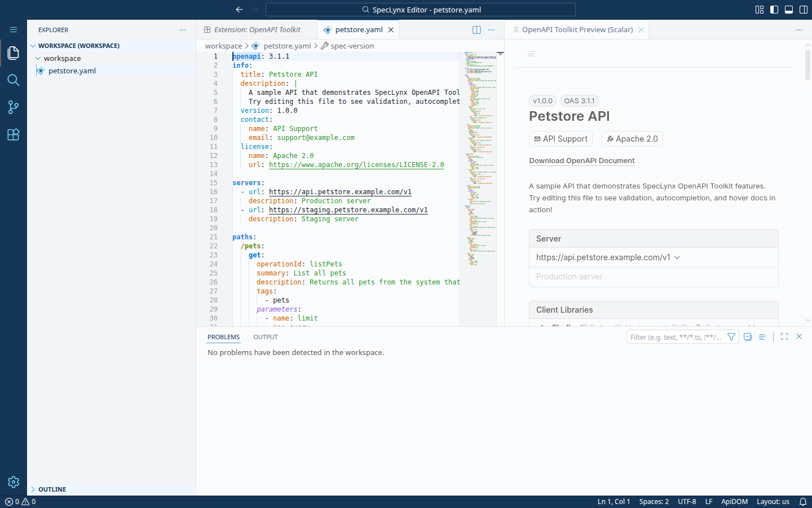
Task: Open the Manage settings gear
Action: (13, 482)
